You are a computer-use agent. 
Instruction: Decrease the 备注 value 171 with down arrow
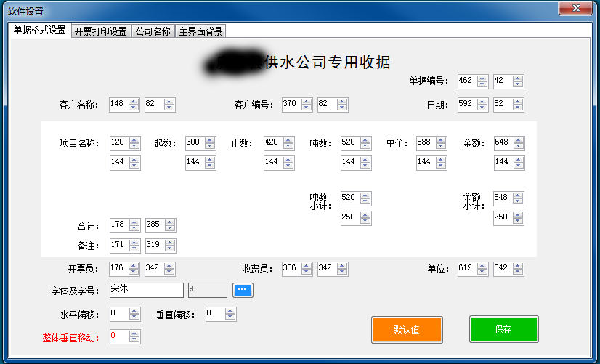coord(134,248)
